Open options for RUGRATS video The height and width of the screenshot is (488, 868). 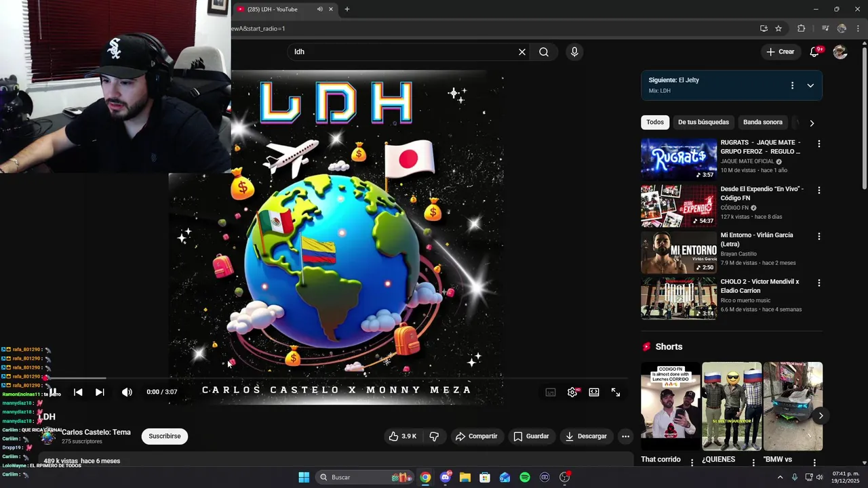[818, 144]
